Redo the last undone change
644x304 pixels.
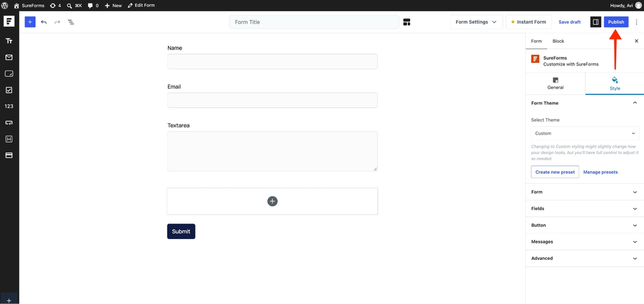pyautogui.click(x=57, y=22)
